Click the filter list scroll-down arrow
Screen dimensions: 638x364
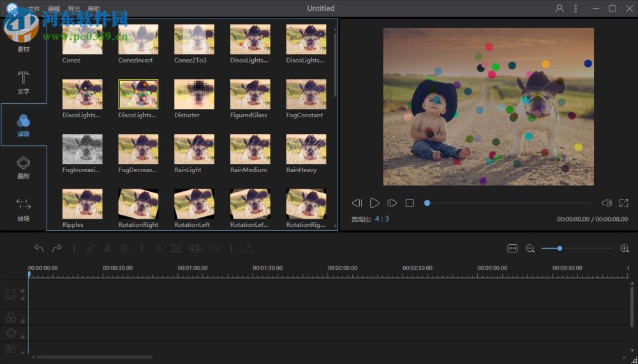[336, 226]
